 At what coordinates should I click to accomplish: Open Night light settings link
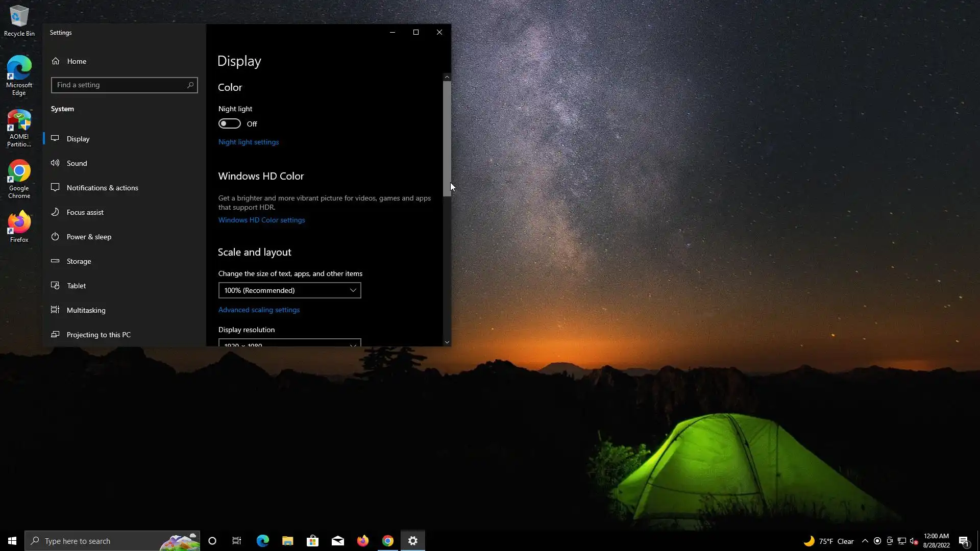click(x=249, y=142)
